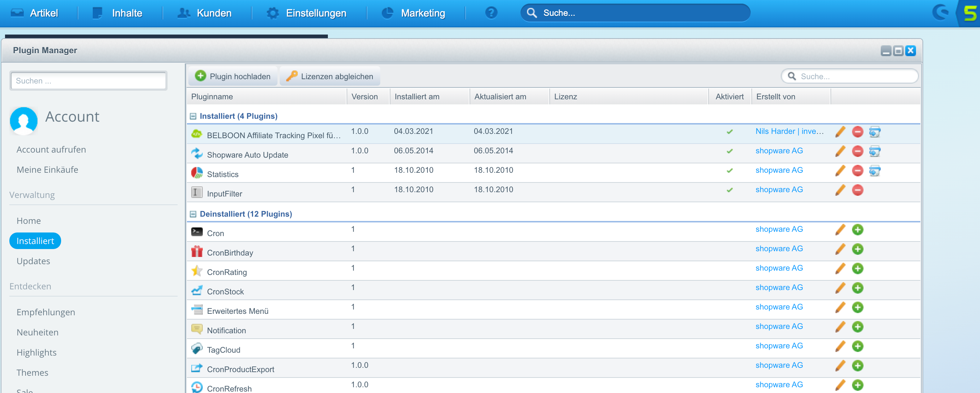The width and height of the screenshot is (980, 393).
Task: Edit the Cron plugin
Action: coord(840,230)
